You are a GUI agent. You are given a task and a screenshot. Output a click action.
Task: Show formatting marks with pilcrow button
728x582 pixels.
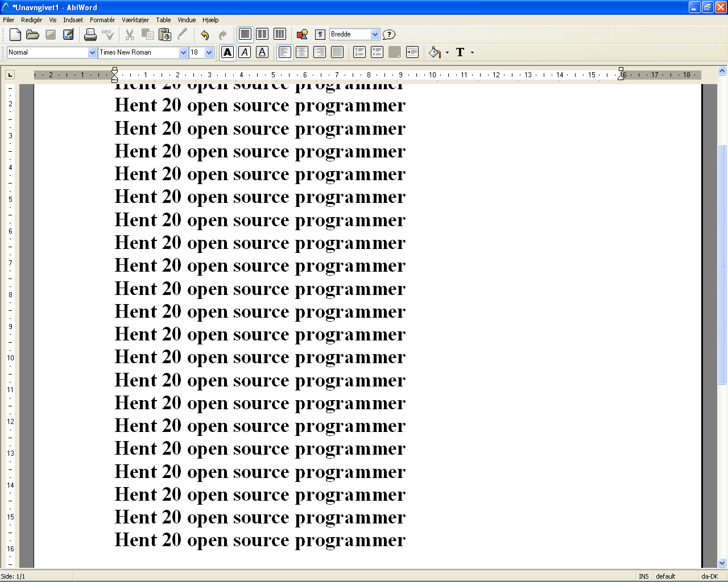[x=320, y=35]
